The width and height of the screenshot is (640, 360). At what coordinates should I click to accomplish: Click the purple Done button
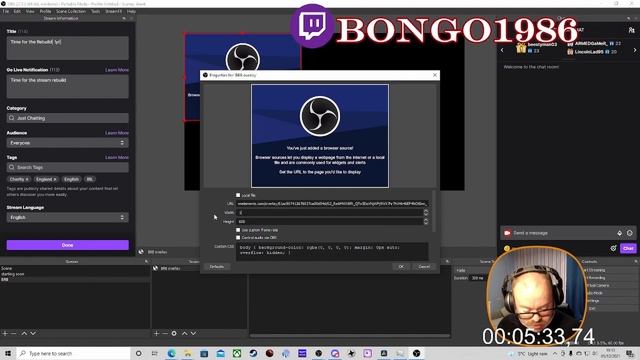click(67, 245)
